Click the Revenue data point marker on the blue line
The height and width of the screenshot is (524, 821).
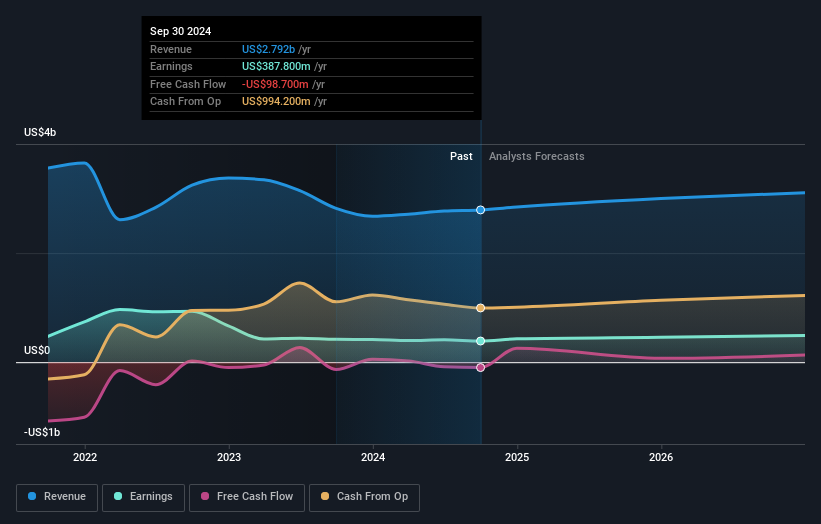pyautogui.click(x=480, y=210)
